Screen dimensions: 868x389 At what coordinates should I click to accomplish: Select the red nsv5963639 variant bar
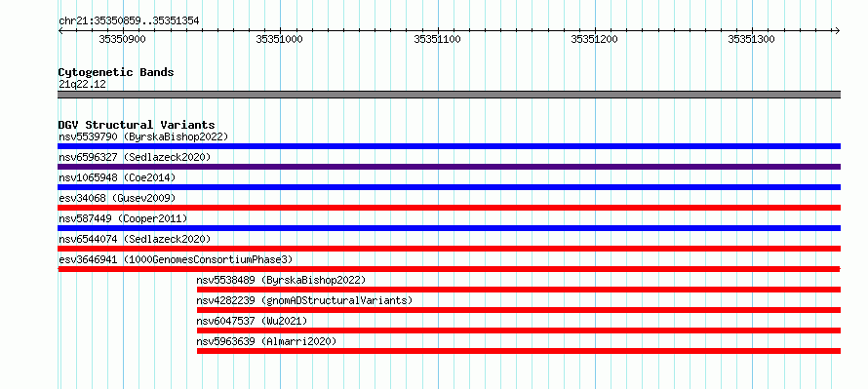tap(519, 351)
